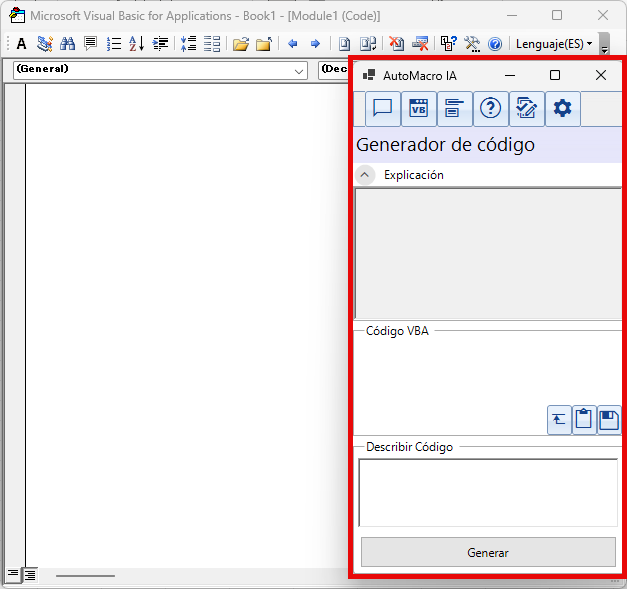Screen dimensions: 627x589
Task: Click the remove blank lines spacing icon
Action: pos(188,44)
